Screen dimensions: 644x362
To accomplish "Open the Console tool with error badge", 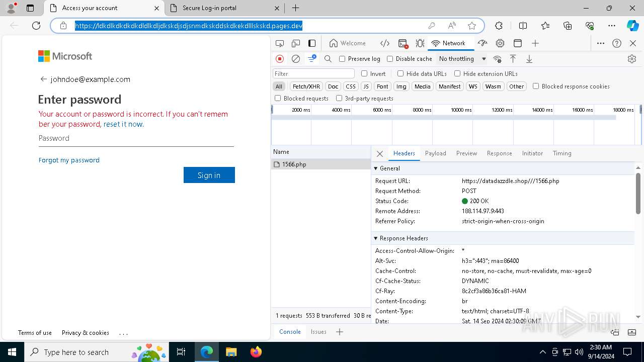I will (403, 43).
